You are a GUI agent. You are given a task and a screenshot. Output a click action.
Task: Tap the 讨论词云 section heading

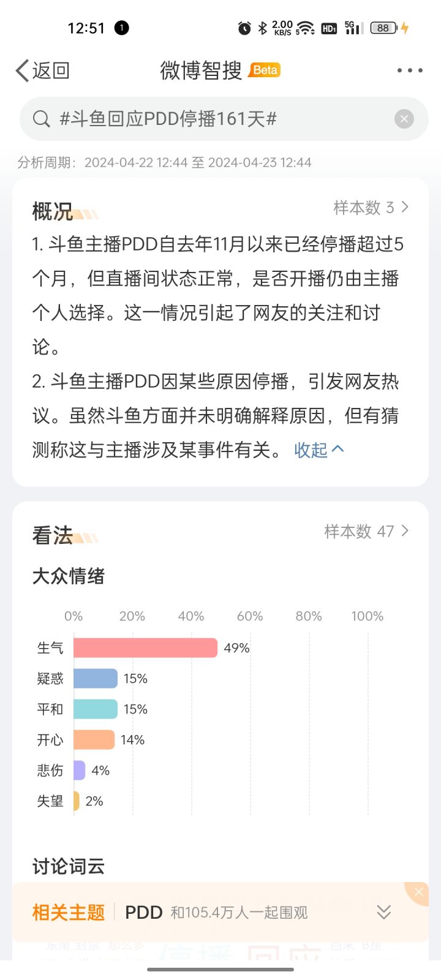(x=69, y=866)
